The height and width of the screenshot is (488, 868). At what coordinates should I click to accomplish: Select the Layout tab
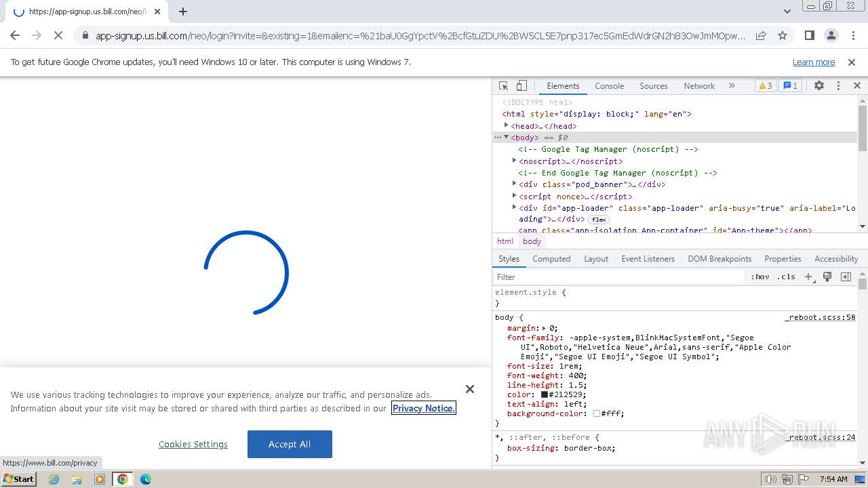pyautogui.click(x=596, y=259)
